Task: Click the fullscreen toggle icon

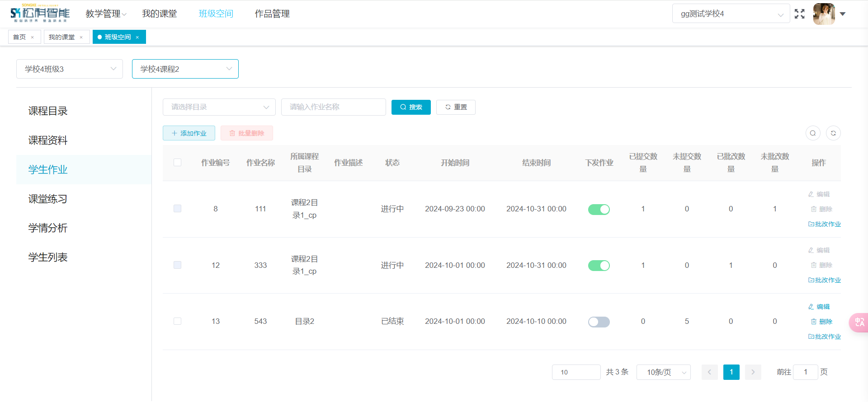Action: click(x=799, y=14)
